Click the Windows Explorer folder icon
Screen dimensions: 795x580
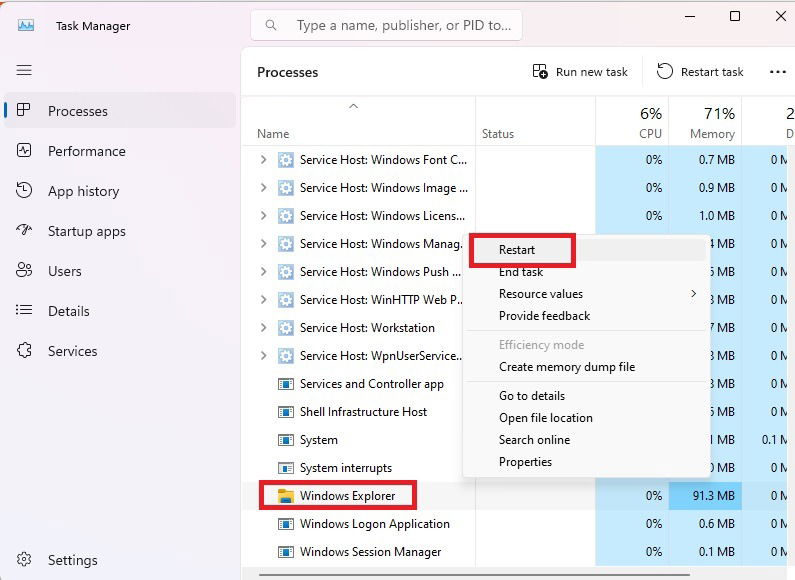tap(286, 496)
